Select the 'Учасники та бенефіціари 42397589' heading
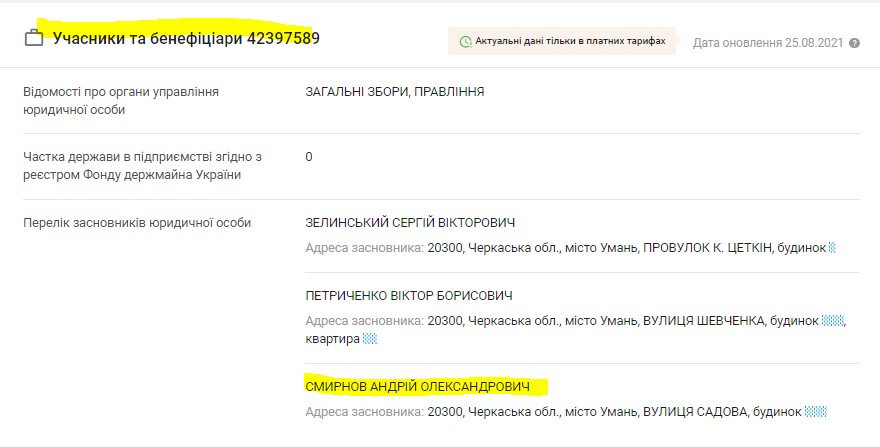880x447 pixels. [x=186, y=38]
